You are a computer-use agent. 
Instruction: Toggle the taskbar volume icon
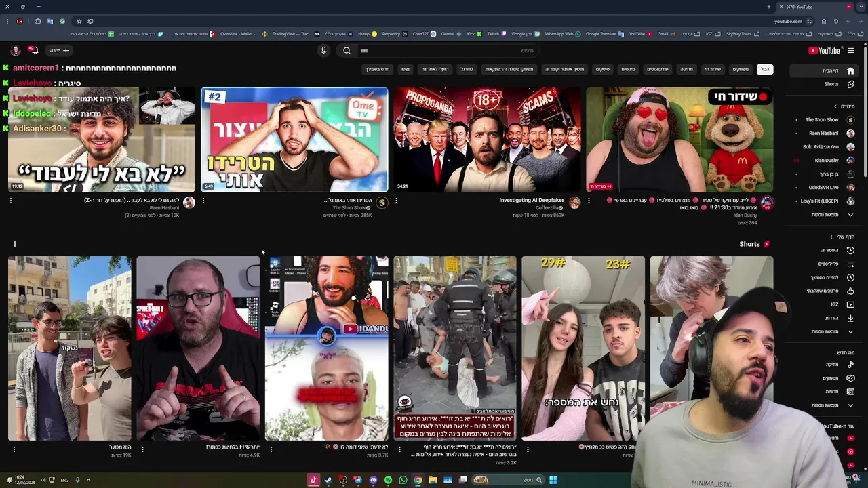tap(43, 480)
